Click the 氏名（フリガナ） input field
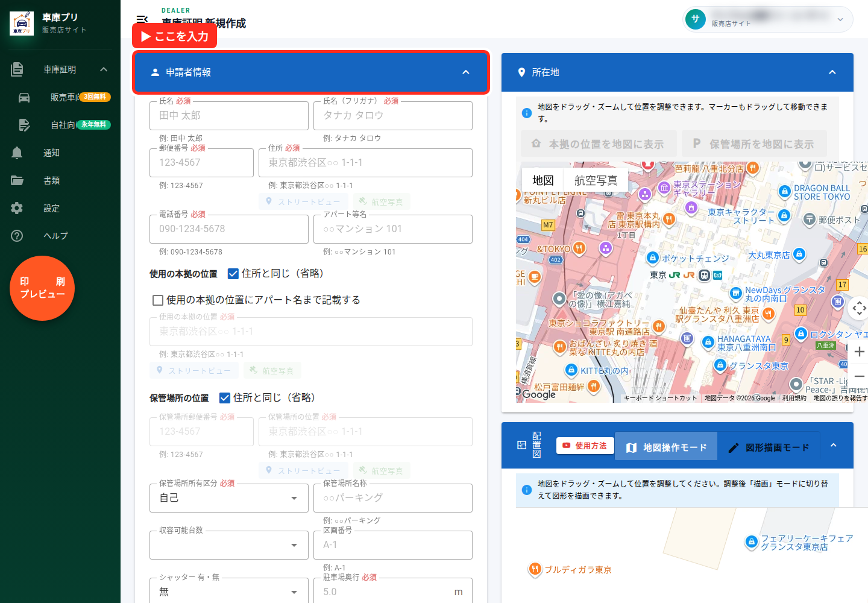Screen dimensions: 868x603 (393, 116)
